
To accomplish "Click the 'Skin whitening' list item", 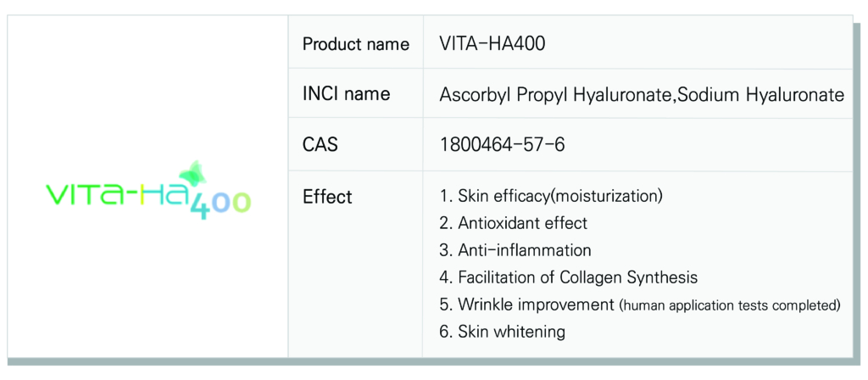I will [x=503, y=331].
